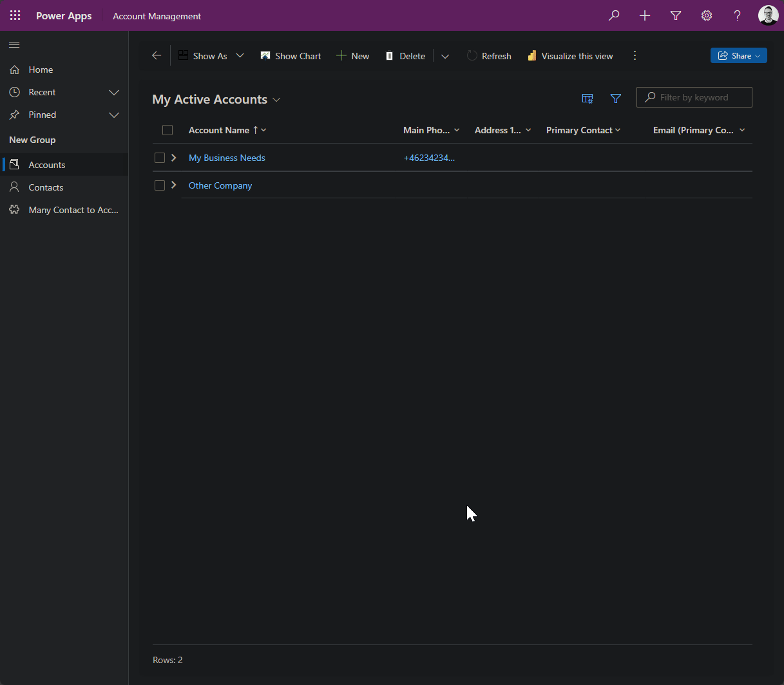Image resolution: width=784 pixels, height=685 pixels.
Task: Focus the Filter by keyword box
Action: pos(694,97)
